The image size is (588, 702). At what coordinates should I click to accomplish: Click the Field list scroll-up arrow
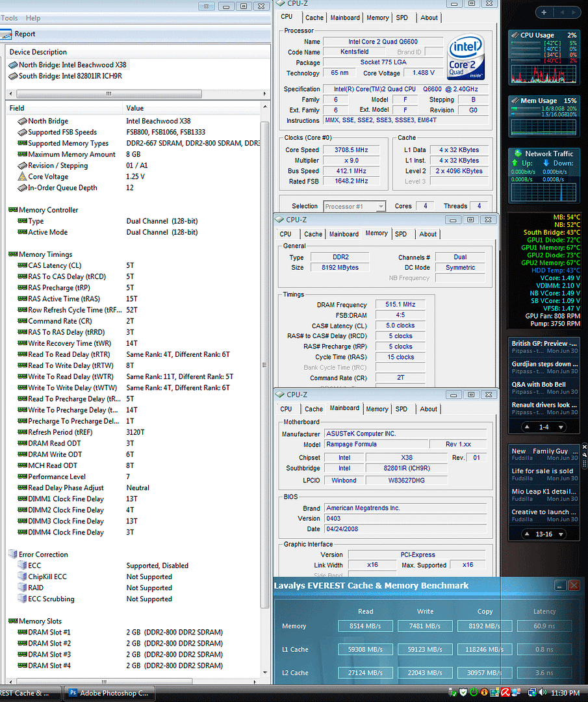[265, 107]
